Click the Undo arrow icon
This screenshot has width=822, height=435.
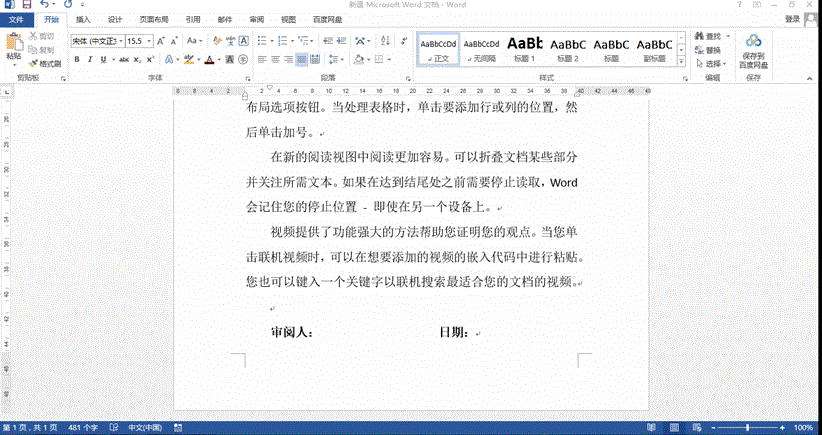pyautogui.click(x=44, y=5)
